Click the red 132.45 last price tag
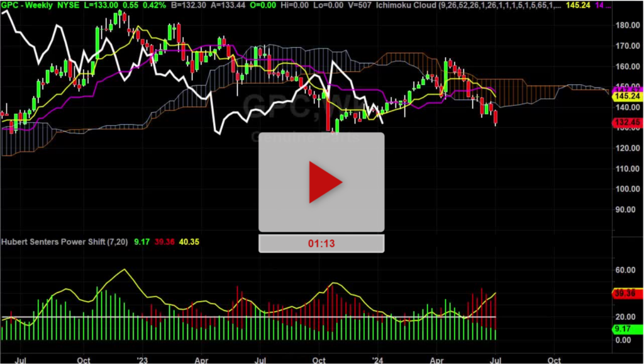 coord(626,122)
